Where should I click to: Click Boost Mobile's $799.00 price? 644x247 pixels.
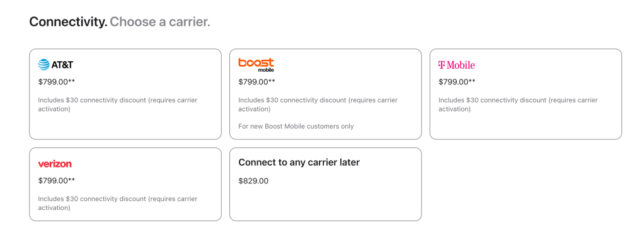256,82
